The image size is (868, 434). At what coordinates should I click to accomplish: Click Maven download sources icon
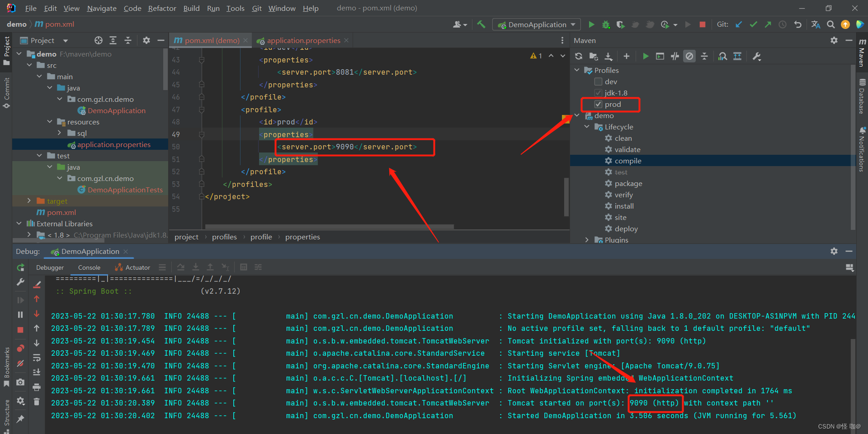click(609, 56)
